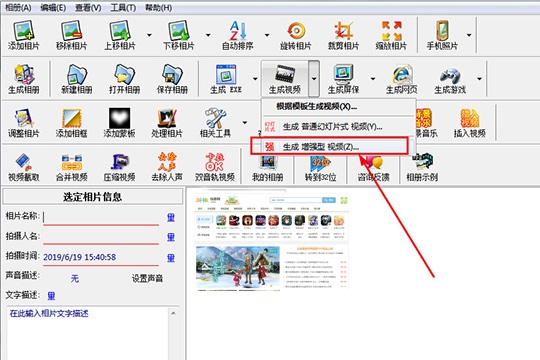Viewport: 540px width, 360px height.
Task: Toggle the 生成视频 dropdown arrow
Action: click(x=314, y=79)
